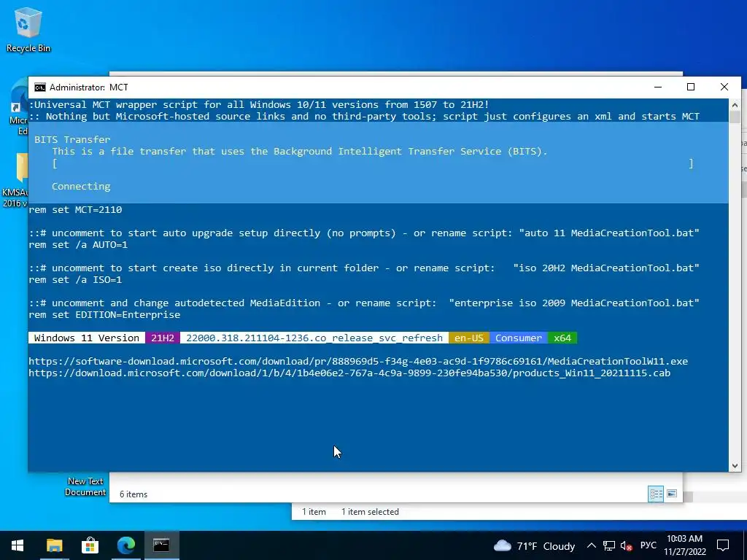Click the 21H2 version label

click(163, 338)
